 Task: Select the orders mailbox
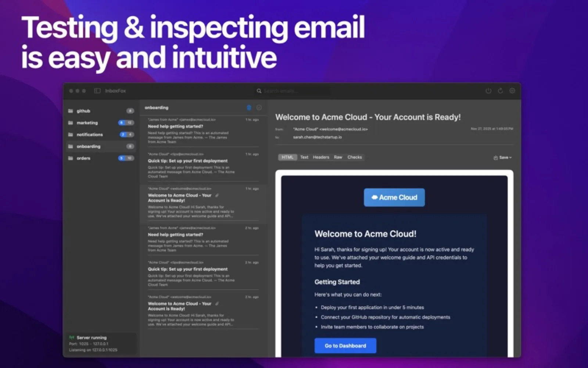coord(101,158)
